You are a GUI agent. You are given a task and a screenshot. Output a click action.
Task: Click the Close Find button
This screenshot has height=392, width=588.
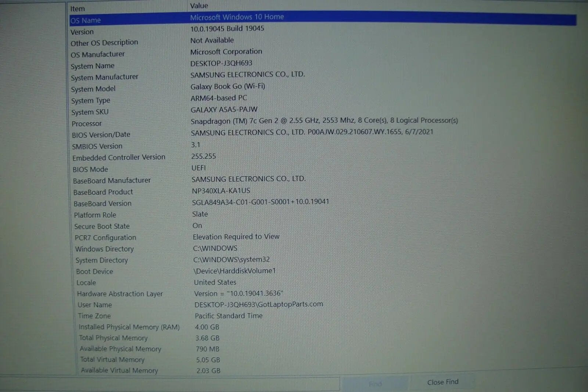click(443, 382)
